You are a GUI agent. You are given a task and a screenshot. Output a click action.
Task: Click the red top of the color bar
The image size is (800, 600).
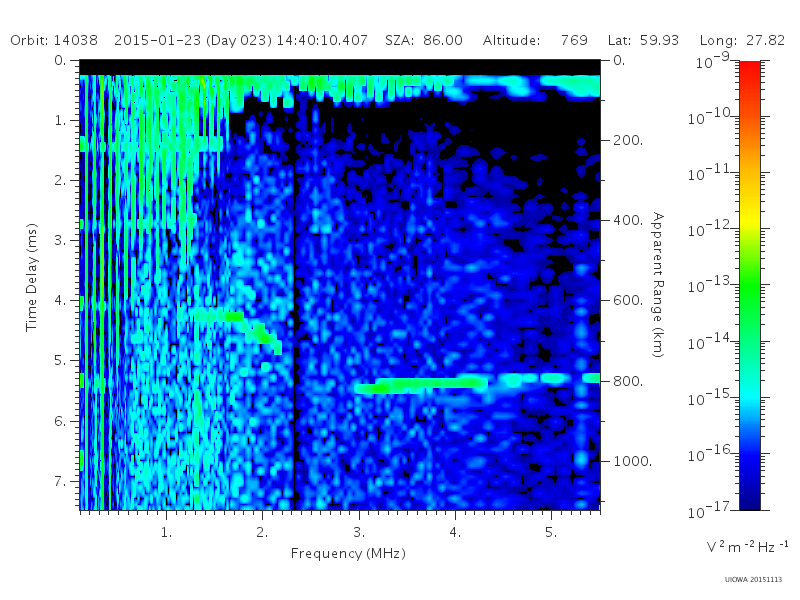click(x=750, y=71)
